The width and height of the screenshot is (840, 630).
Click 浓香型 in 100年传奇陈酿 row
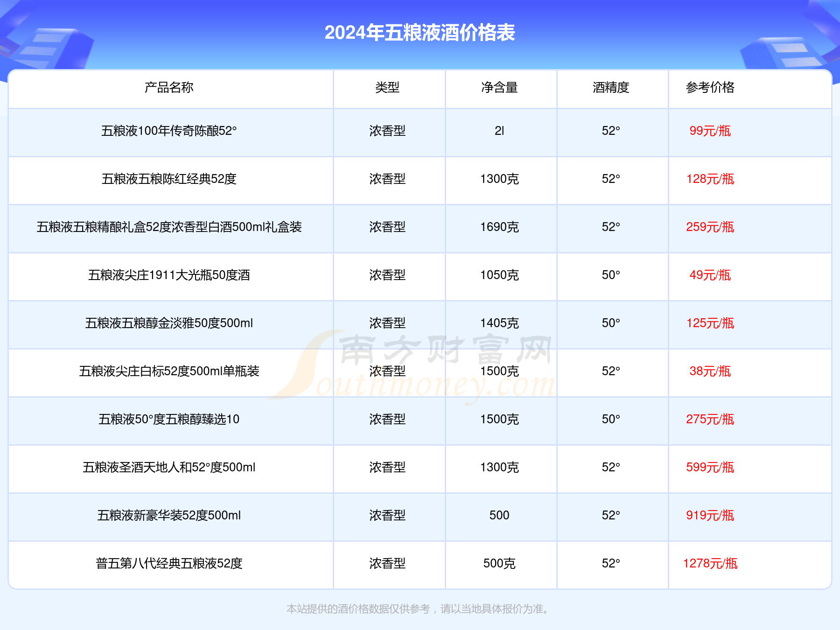pos(387,131)
